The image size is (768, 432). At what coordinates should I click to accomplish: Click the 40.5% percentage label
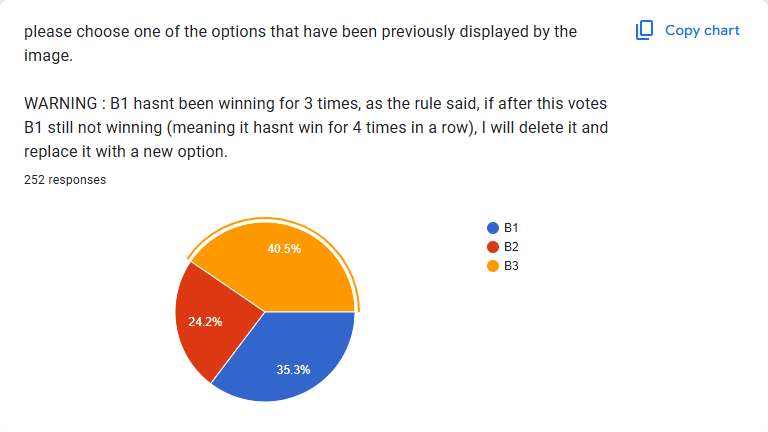click(x=284, y=249)
